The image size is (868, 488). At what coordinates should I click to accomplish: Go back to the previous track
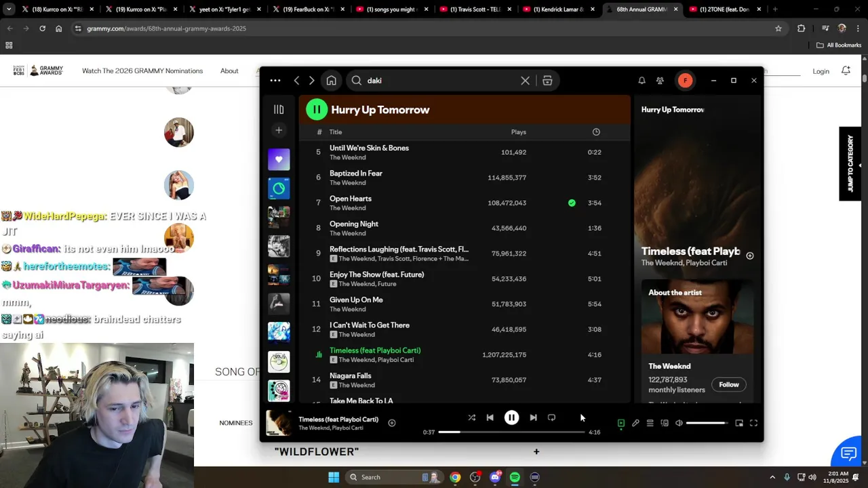(490, 418)
